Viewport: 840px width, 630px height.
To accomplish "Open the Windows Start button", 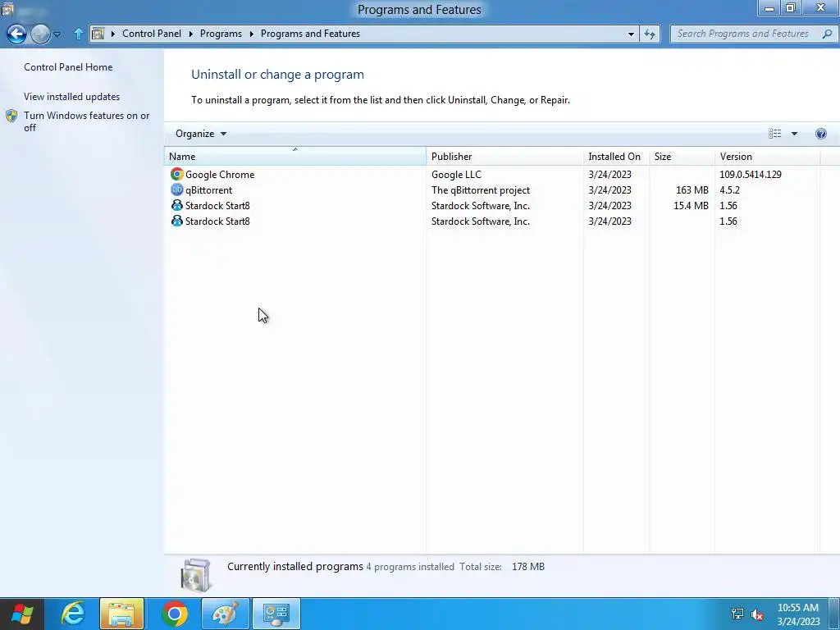I will click(22, 614).
